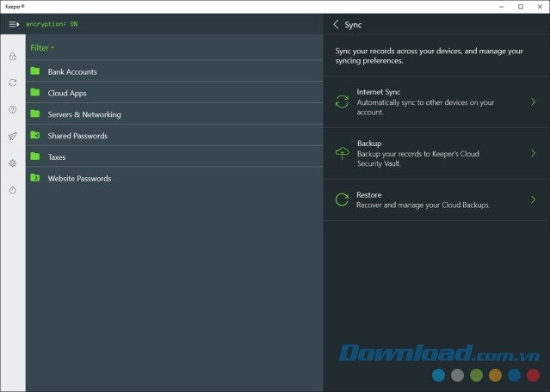Image resolution: width=550 pixels, height=392 pixels.
Task: Go back using Sync panel back arrow
Action: (336, 25)
